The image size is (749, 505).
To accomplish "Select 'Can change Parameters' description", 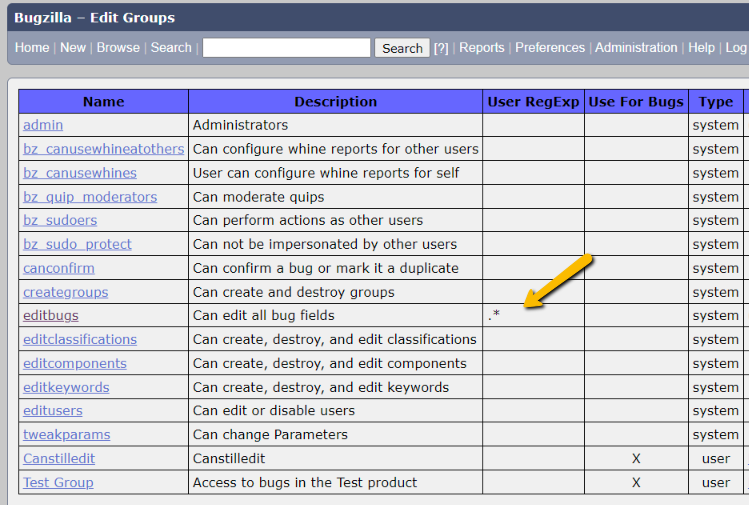I will click(x=270, y=434).
